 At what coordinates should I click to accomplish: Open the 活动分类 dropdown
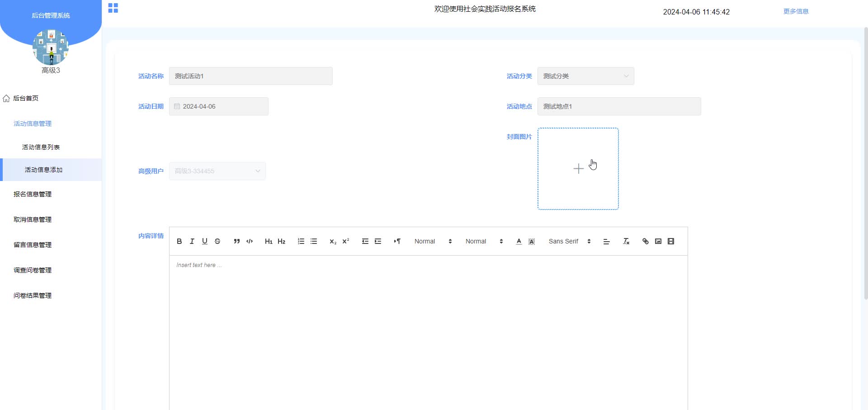pyautogui.click(x=585, y=76)
